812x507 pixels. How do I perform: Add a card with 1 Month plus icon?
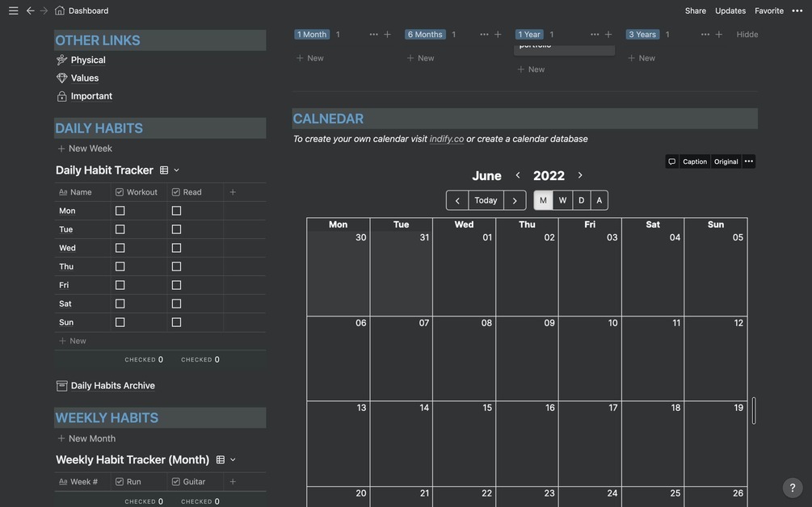coord(387,35)
